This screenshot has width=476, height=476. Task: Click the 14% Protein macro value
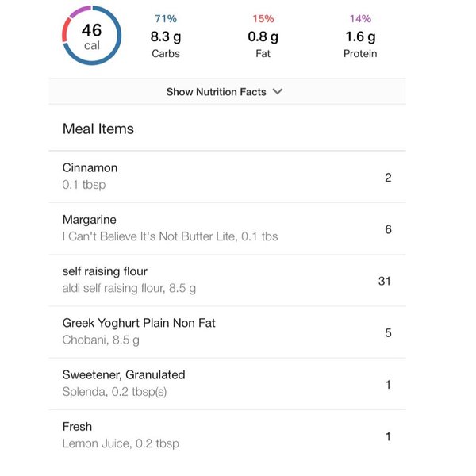pyautogui.click(x=360, y=36)
